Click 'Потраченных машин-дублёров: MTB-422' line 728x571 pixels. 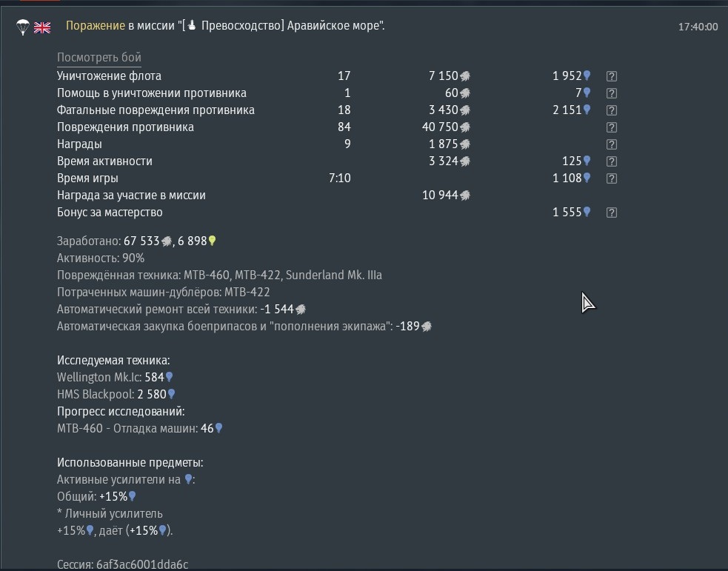pyautogui.click(x=164, y=293)
